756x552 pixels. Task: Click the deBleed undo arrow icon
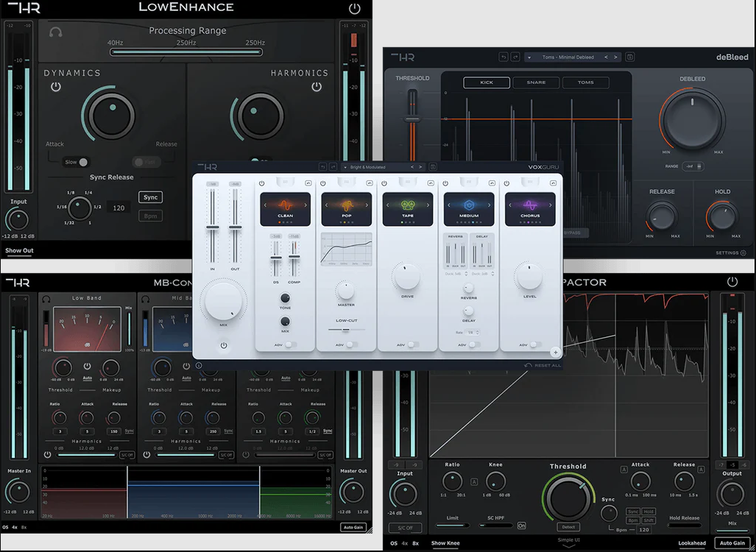[504, 57]
